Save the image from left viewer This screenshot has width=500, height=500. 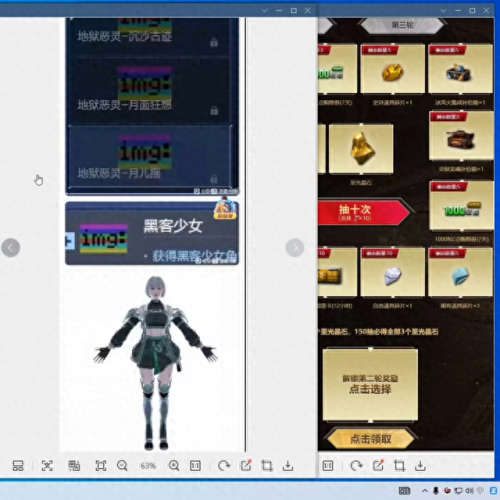[288, 466]
